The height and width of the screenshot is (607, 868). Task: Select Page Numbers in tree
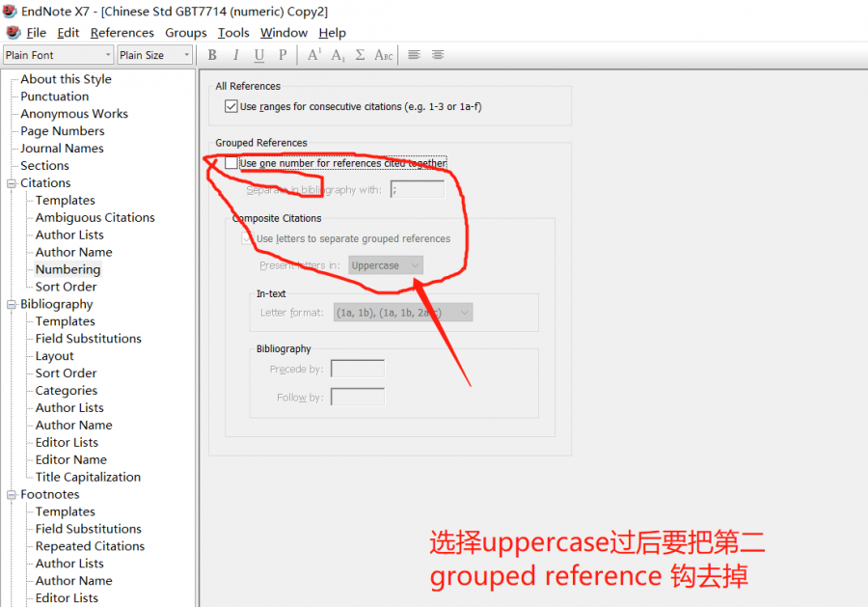coord(63,131)
